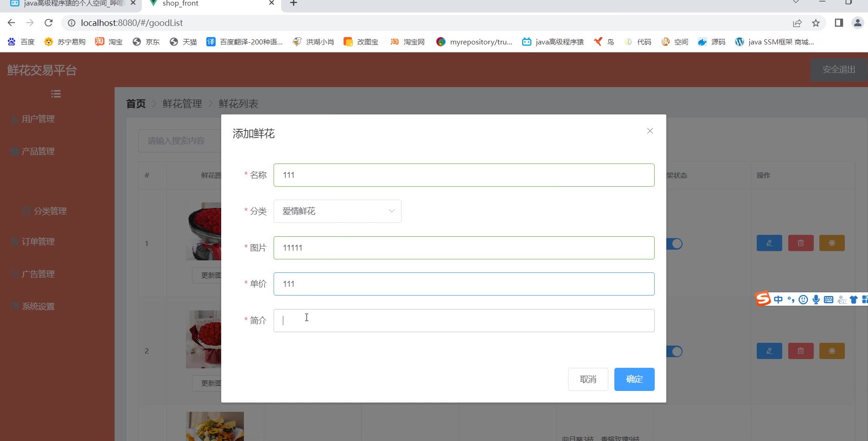
Task: Click the sunflower bouquet thumbnail
Action: tap(215, 426)
